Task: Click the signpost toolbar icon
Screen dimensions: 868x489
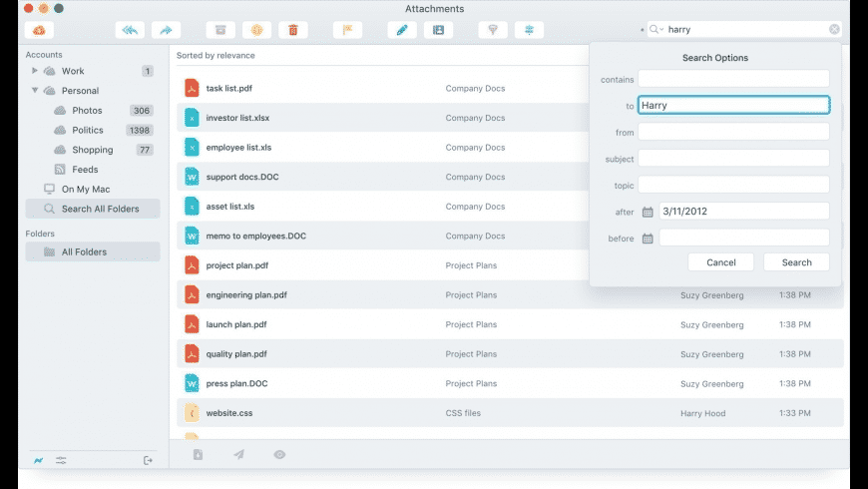Action: (529, 30)
